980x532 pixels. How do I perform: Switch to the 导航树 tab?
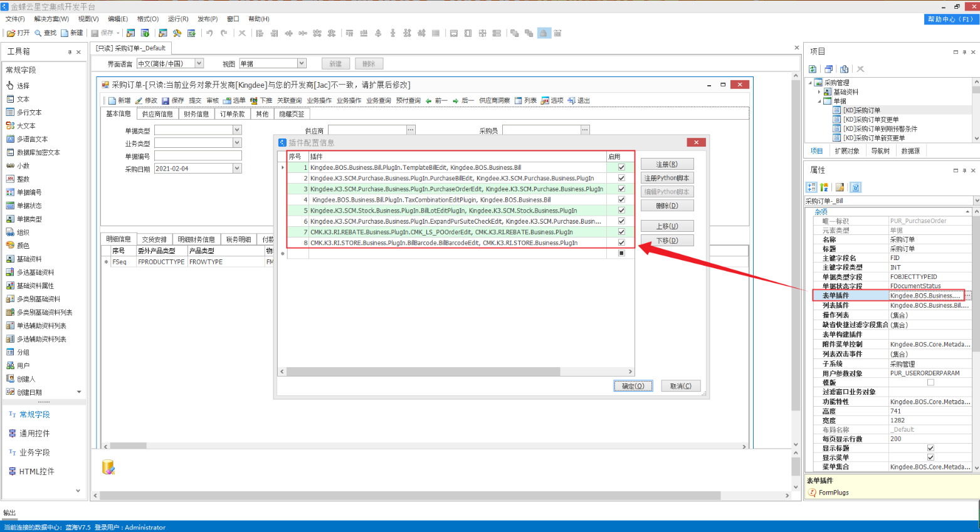pos(880,151)
